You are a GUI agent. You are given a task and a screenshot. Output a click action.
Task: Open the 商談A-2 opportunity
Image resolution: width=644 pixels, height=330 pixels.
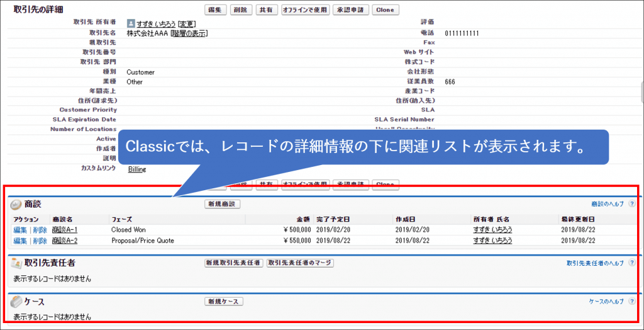pyautogui.click(x=65, y=241)
